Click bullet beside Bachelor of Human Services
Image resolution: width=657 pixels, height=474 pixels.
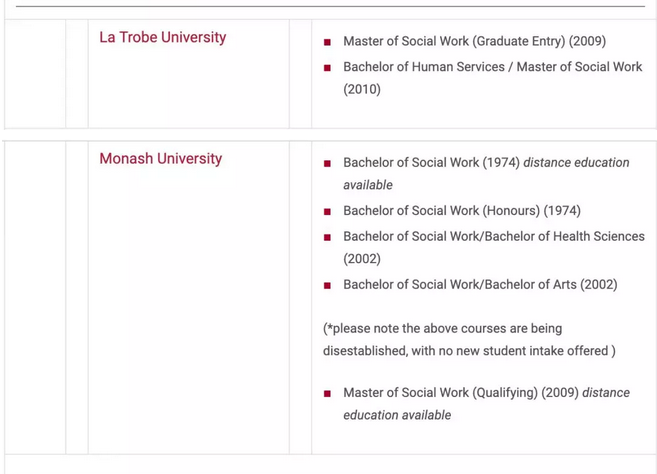pos(327,68)
